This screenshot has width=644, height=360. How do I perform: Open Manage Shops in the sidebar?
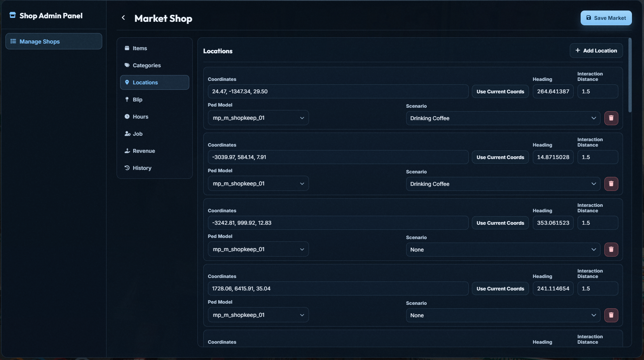click(x=54, y=41)
